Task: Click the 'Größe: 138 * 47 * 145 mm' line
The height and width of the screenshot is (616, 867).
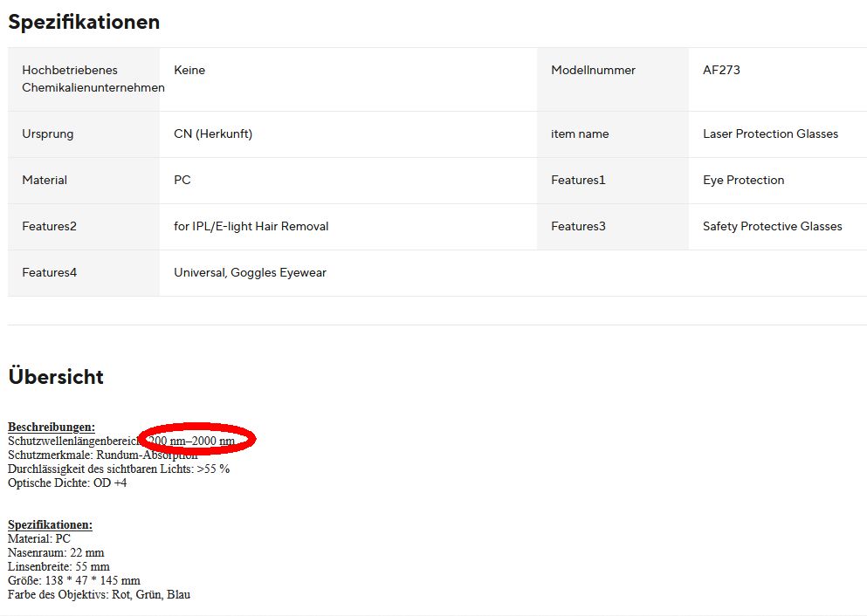Action: coord(74,580)
